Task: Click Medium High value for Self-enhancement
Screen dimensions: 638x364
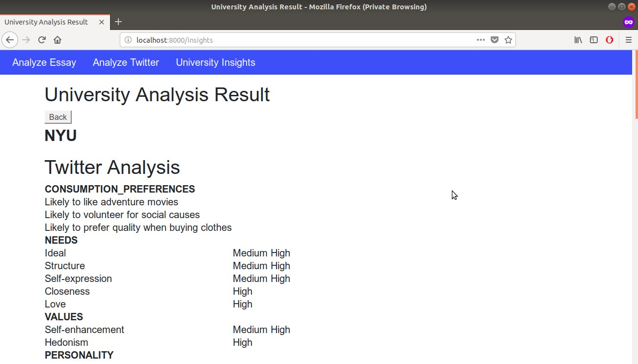Action: (261, 330)
